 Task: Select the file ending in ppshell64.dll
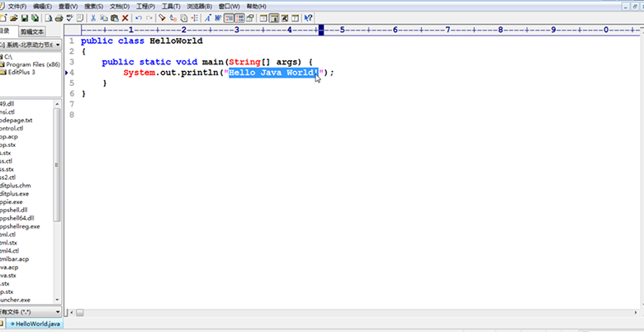tap(17, 218)
